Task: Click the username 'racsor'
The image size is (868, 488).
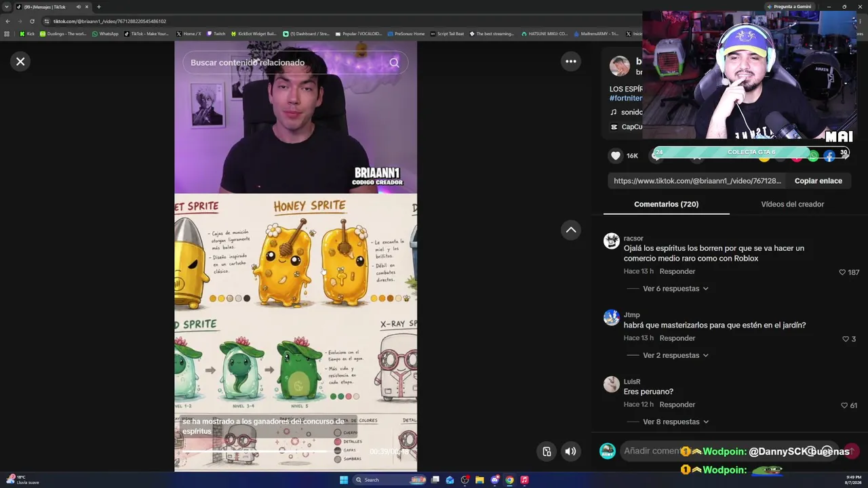Action: 633,239
